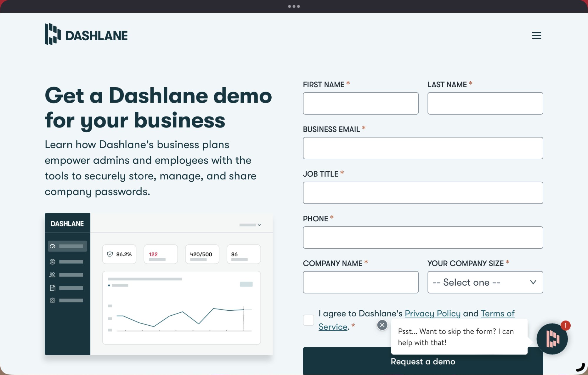Click into the Job Title field
588x375 pixels.
coord(423,193)
